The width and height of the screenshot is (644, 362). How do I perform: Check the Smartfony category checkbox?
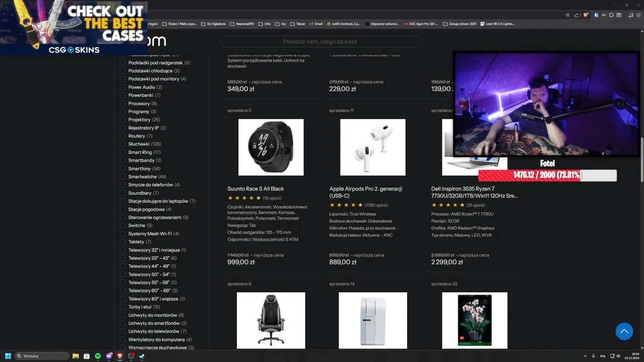coord(123,168)
